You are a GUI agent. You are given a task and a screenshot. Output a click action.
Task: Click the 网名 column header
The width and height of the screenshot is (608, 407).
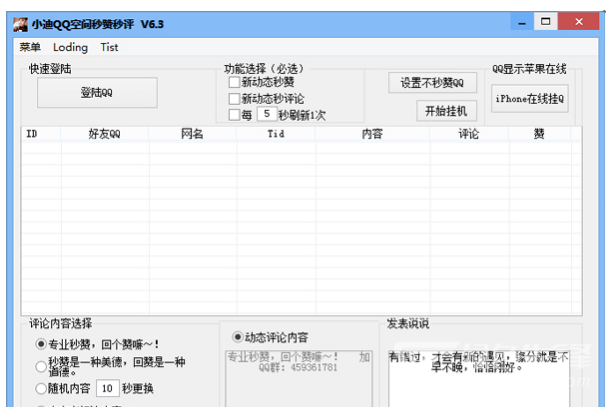point(193,134)
